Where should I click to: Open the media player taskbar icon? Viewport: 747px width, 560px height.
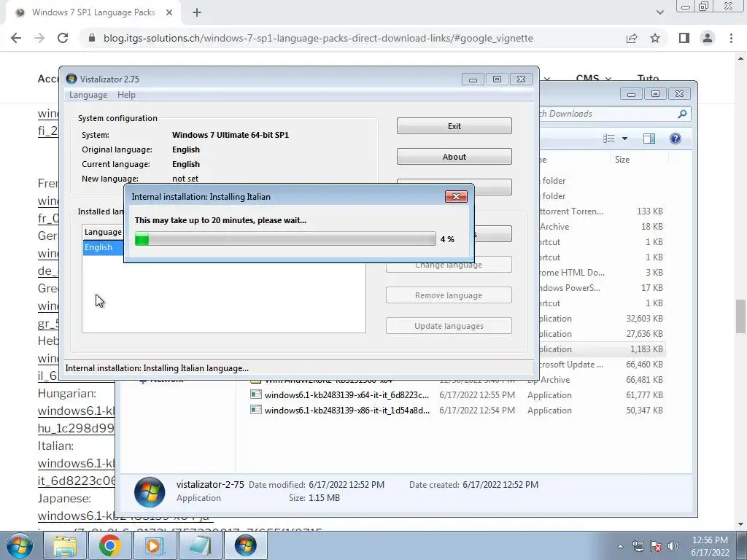[x=155, y=545]
